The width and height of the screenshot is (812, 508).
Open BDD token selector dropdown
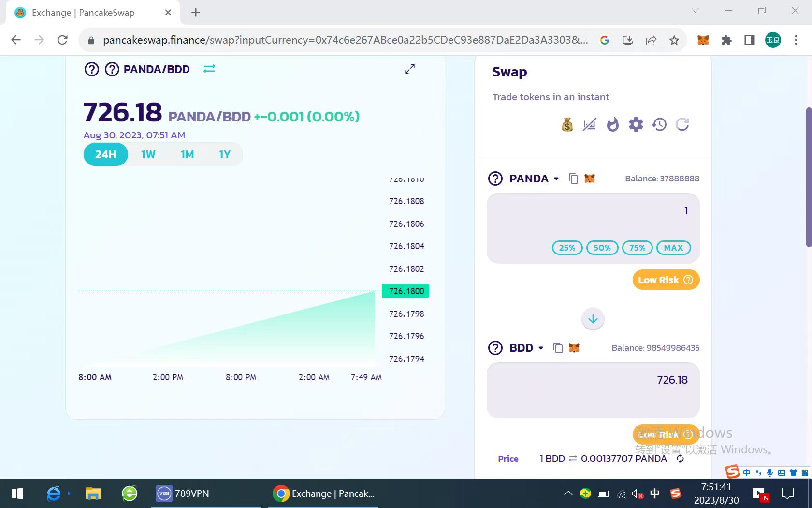tap(526, 348)
